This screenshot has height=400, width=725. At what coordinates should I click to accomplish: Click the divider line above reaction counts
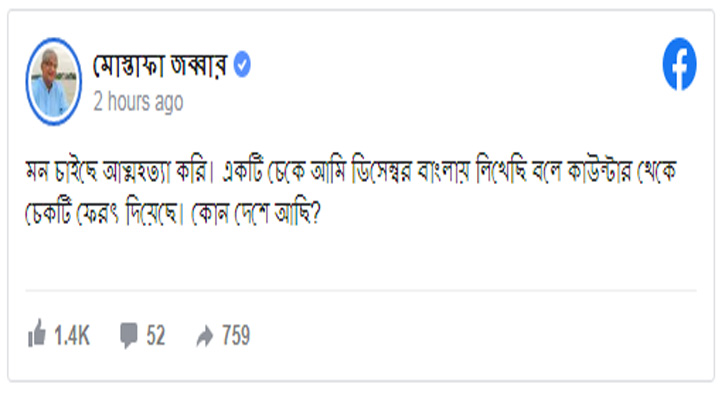pos(362,294)
